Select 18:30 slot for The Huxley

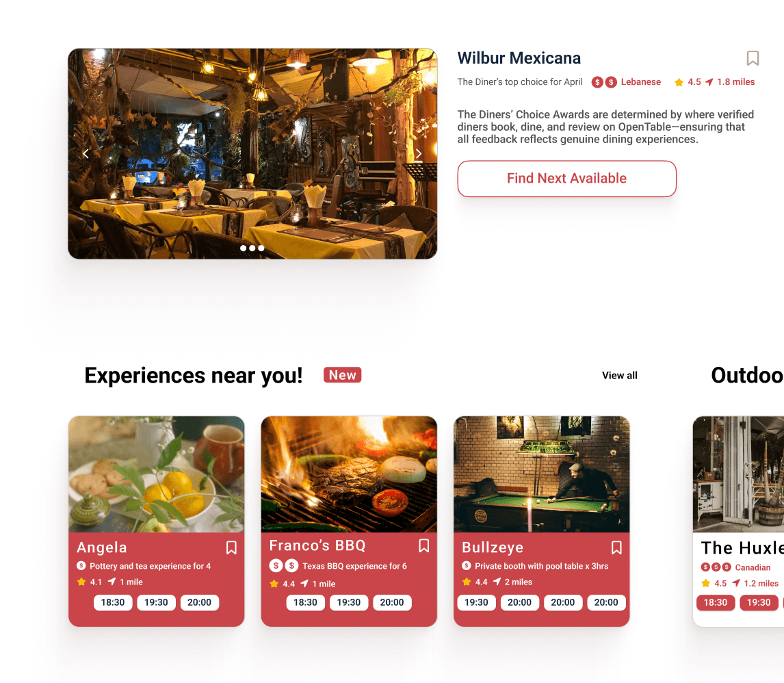click(716, 602)
